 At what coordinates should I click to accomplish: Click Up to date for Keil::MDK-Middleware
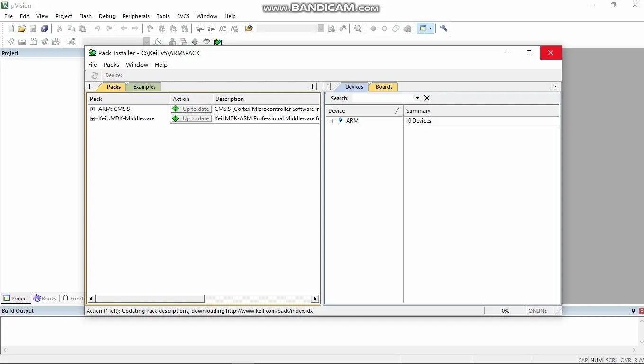point(191,118)
